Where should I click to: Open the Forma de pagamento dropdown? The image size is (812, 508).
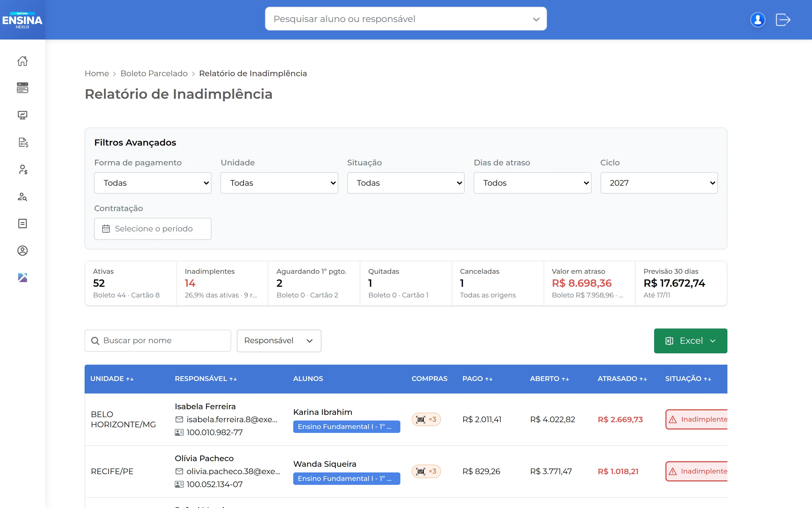153,183
